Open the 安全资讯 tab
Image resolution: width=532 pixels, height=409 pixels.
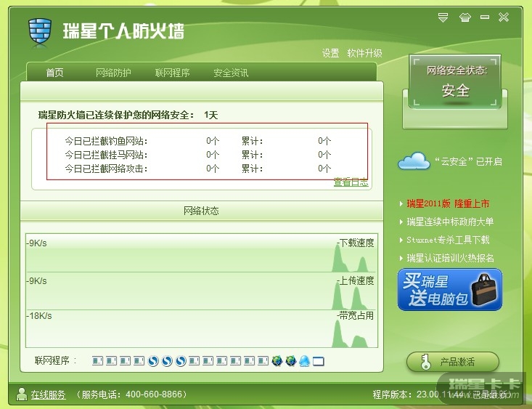click(231, 73)
